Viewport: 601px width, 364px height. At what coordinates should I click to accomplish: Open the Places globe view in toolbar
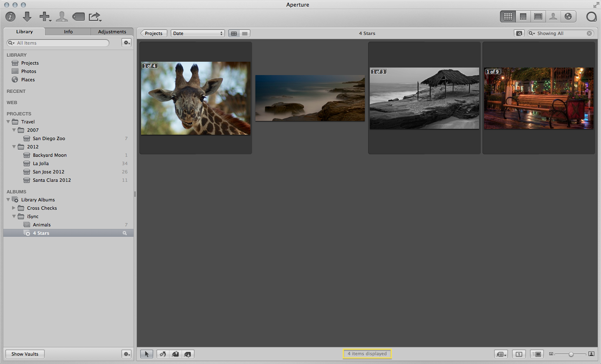[x=568, y=17]
